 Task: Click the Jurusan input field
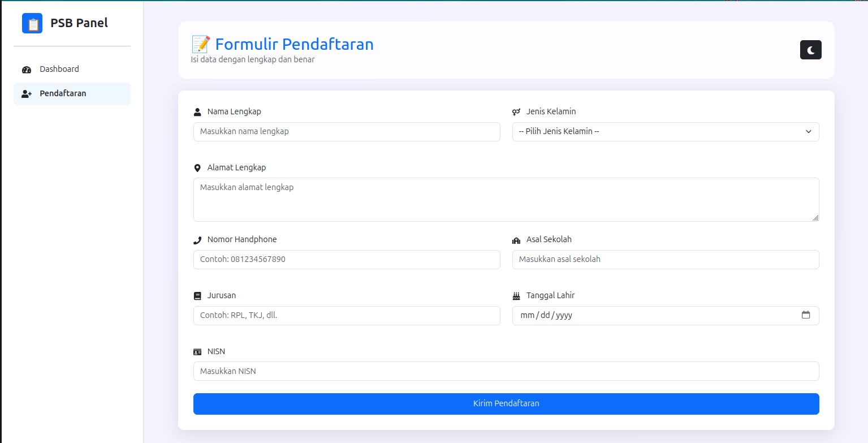tap(346, 315)
